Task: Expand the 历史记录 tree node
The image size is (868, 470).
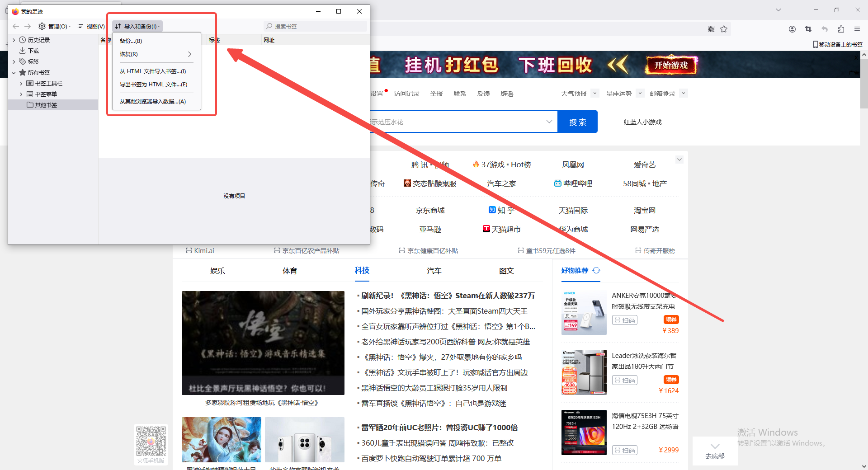Action: (14, 40)
